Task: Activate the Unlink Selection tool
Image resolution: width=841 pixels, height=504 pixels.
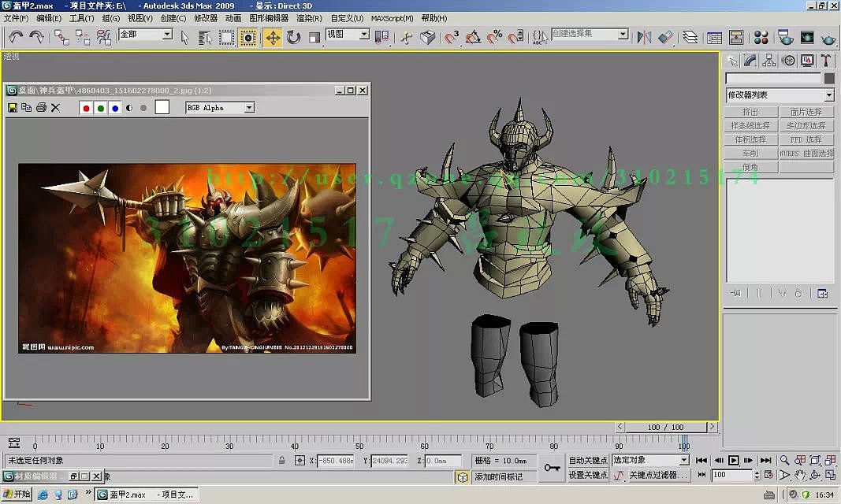Action: [x=83, y=37]
